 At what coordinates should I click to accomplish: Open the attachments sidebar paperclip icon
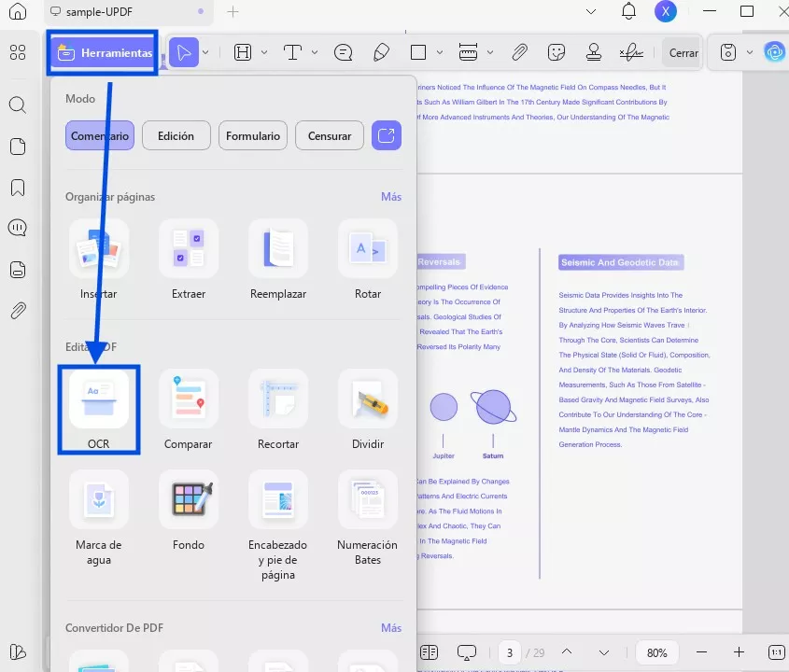coord(18,311)
